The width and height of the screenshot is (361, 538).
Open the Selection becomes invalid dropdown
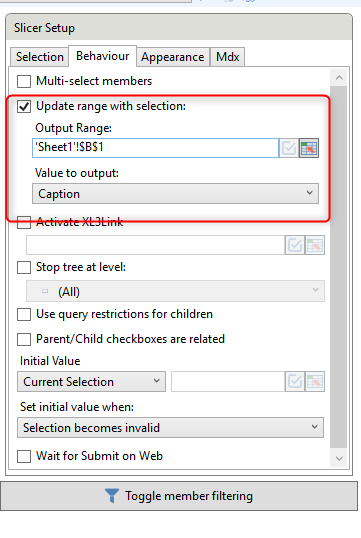171,428
